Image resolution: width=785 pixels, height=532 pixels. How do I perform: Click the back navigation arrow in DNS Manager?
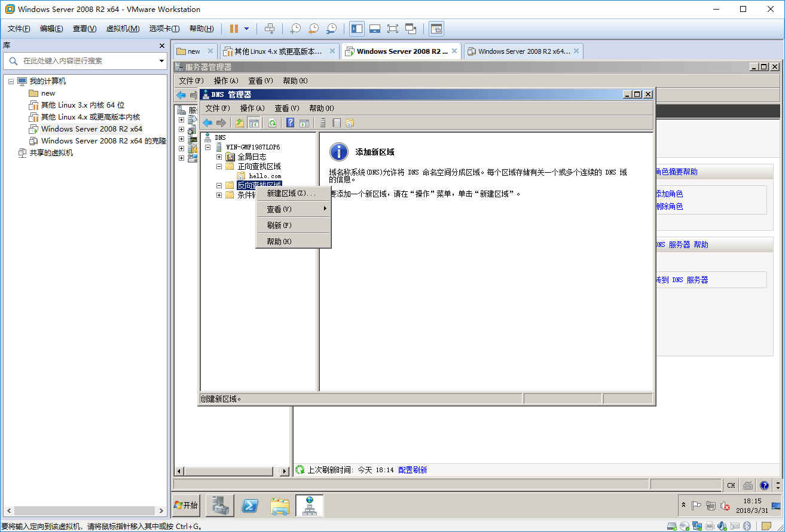point(207,123)
